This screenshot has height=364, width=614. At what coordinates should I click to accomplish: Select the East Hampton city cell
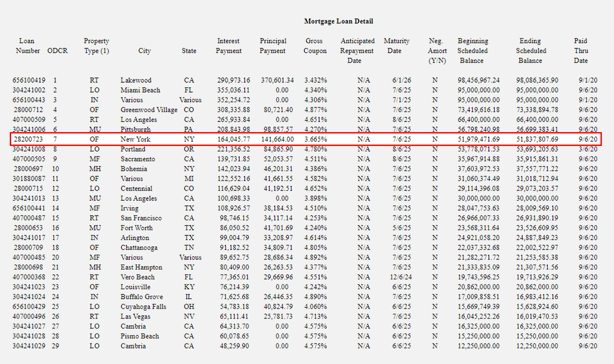[x=141, y=267]
